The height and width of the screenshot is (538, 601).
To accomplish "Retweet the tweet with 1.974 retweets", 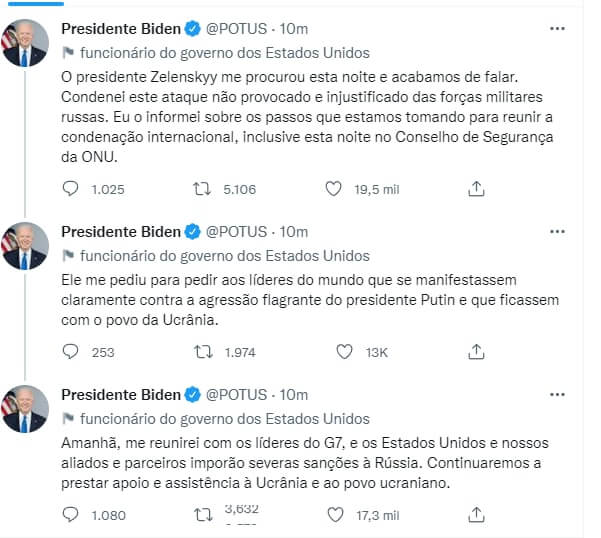I will click(202, 351).
